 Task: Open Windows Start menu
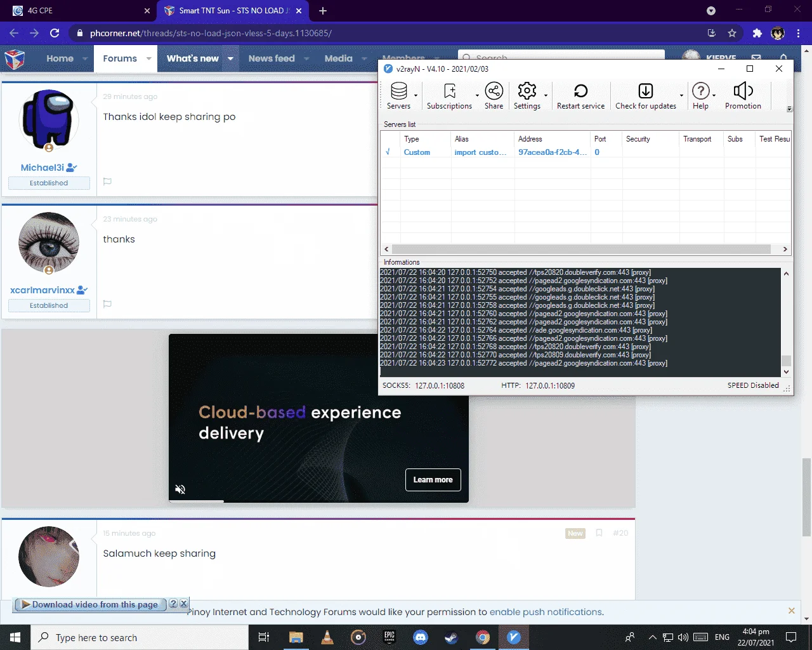(x=15, y=637)
